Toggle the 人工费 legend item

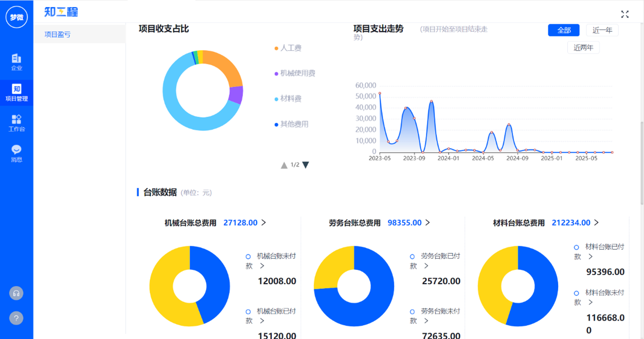click(x=290, y=48)
